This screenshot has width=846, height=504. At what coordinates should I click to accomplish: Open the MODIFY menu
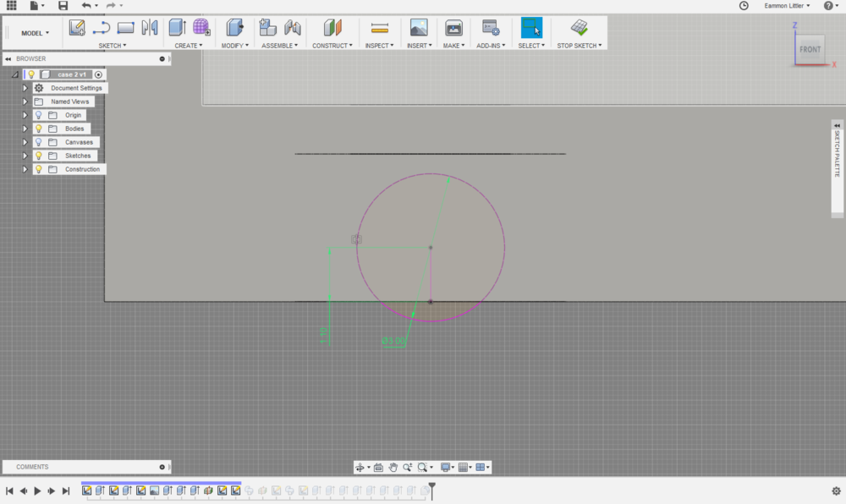(234, 46)
